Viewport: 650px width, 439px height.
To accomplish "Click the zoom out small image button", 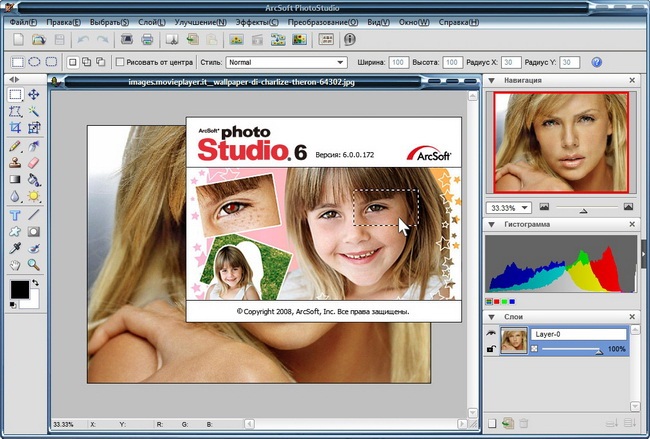I will (x=544, y=206).
